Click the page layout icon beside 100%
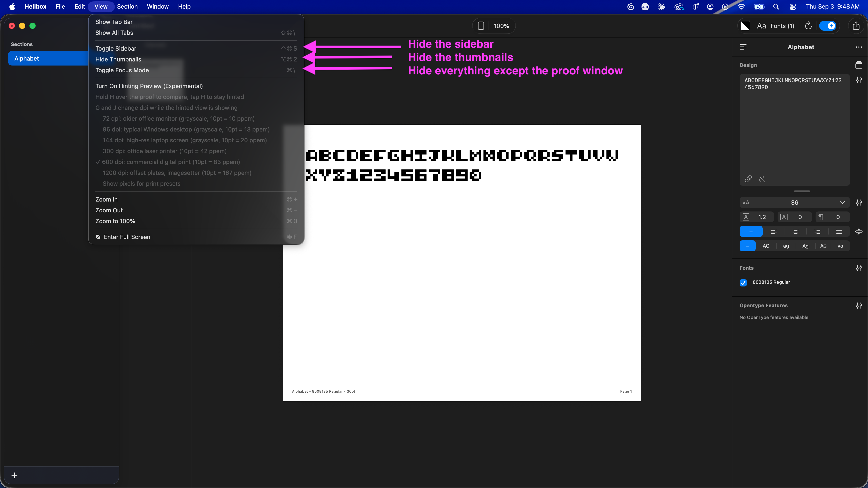The width and height of the screenshot is (868, 488). pos(481,26)
